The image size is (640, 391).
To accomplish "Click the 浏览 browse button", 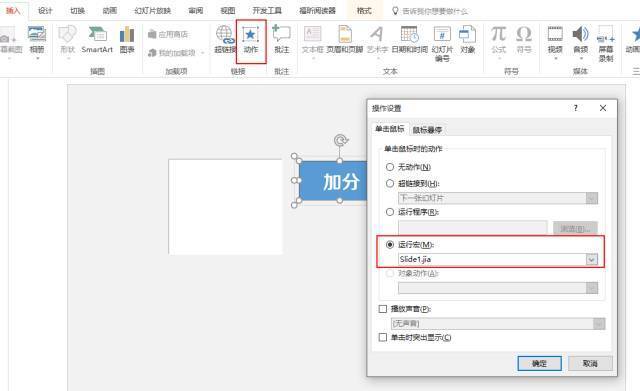I will click(575, 228).
